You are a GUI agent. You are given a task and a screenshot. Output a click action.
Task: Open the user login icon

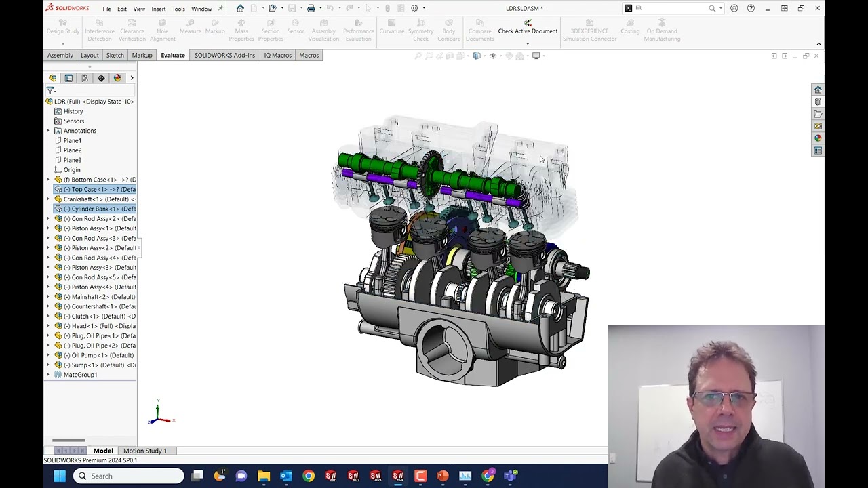coord(734,8)
